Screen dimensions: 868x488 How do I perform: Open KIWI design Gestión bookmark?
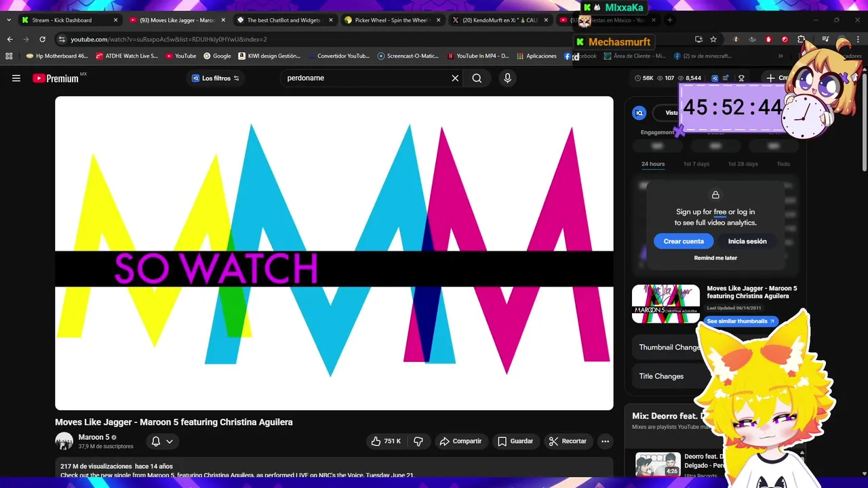click(x=269, y=56)
